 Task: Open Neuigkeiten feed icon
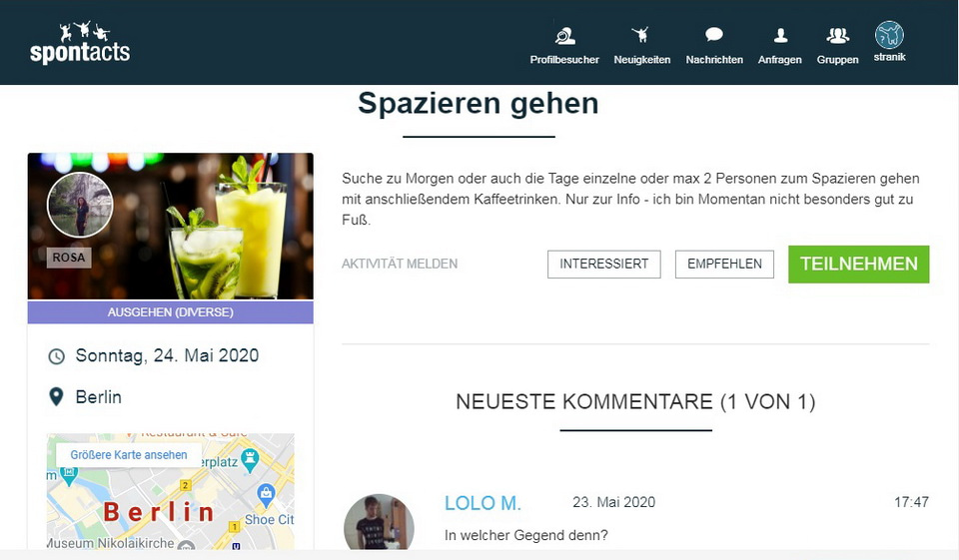tap(641, 37)
